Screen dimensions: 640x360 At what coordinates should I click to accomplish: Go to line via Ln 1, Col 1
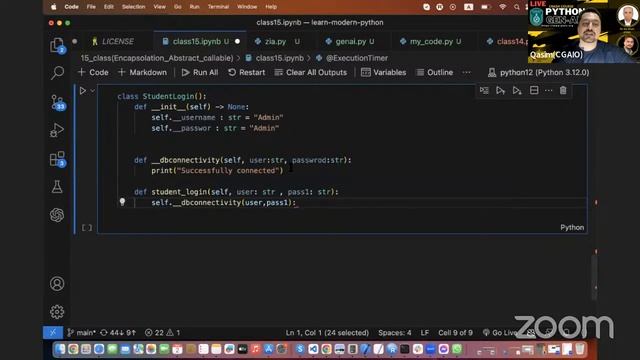(327, 333)
